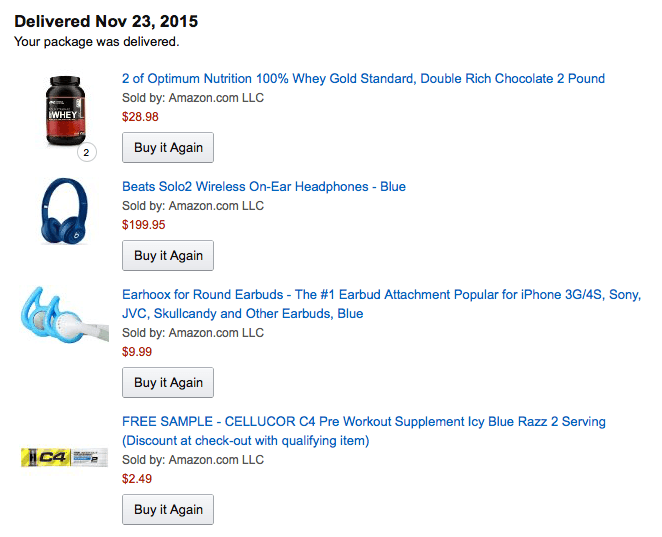Viewport: 662px width, 537px height.
Task: Select the $9.99 Earhoox price
Action: 137,352
